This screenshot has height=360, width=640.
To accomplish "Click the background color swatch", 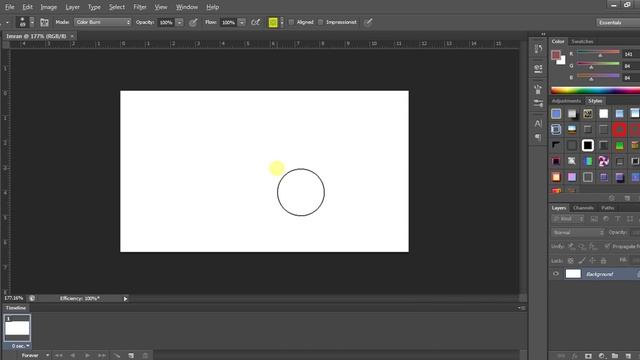I will pos(562,61).
